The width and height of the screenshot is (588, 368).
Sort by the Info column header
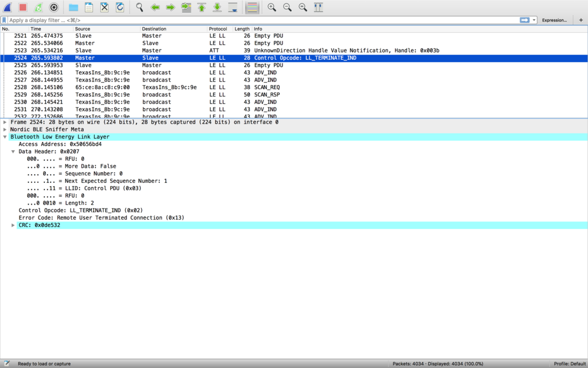coord(420,29)
